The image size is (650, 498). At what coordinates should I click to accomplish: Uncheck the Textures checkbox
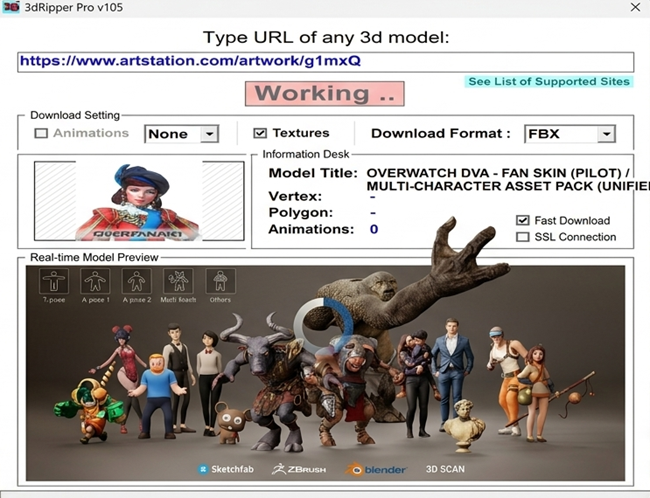coord(260,133)
